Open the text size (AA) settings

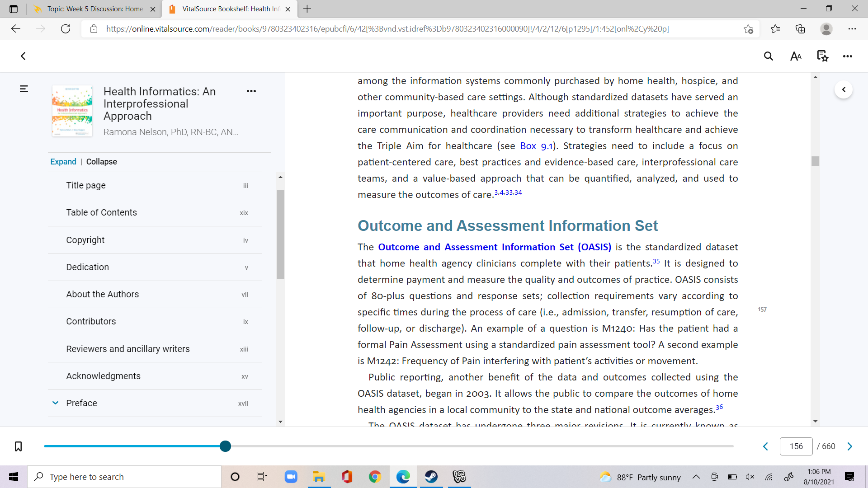tap(796, 56)
